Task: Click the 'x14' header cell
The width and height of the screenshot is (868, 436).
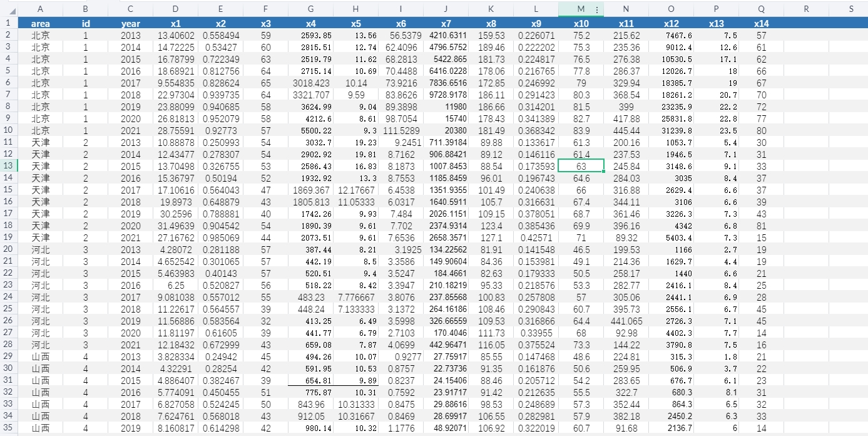Action: tap(761, 23)
